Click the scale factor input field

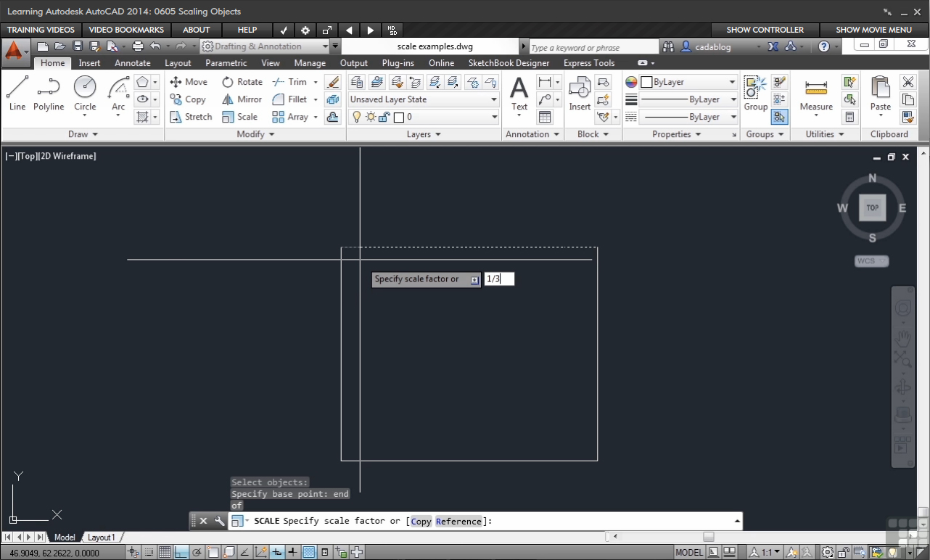tap(499, 279)
